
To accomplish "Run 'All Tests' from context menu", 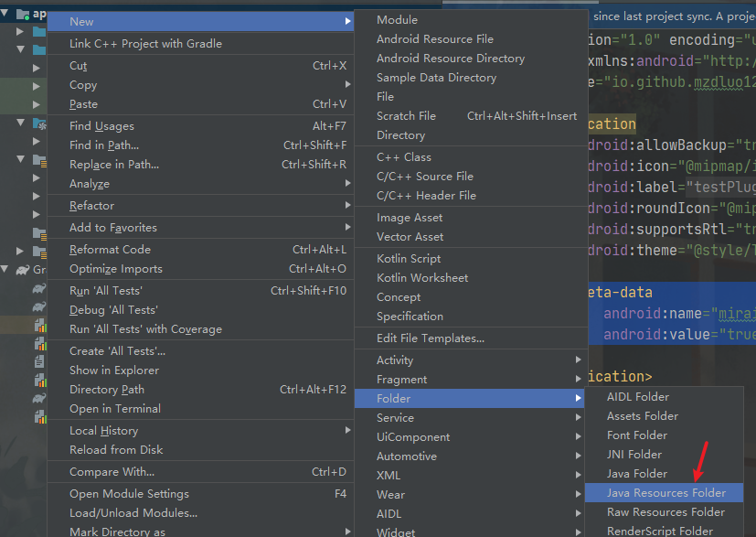I will 105,291.
